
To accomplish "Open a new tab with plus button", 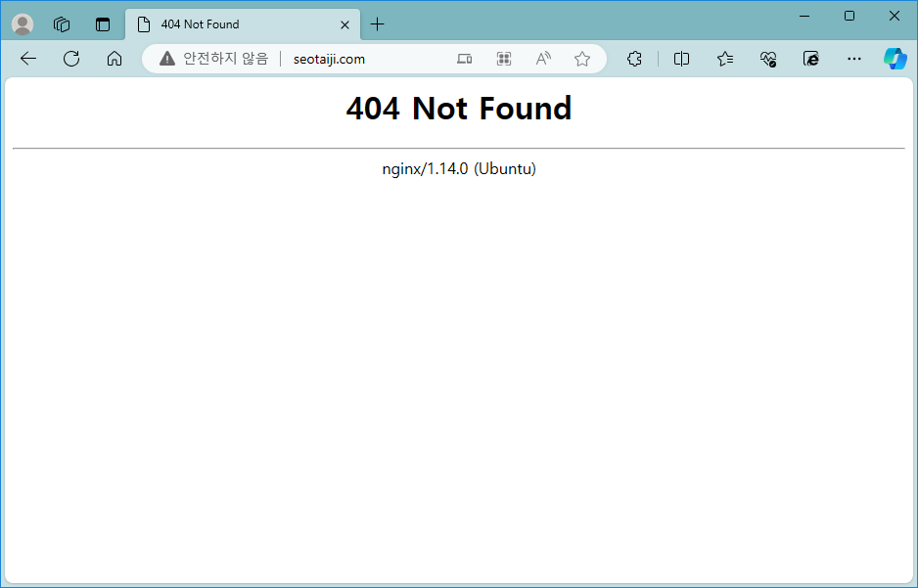I will click(x=378, y=24).
